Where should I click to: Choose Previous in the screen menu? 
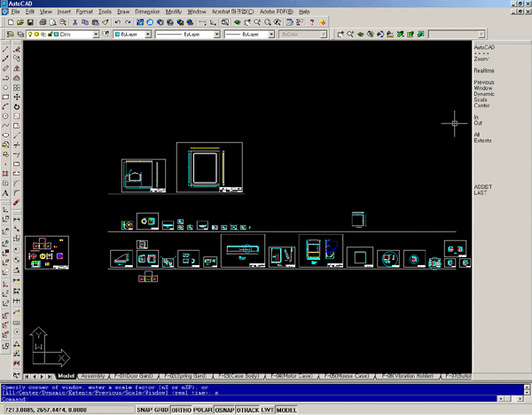484,82
